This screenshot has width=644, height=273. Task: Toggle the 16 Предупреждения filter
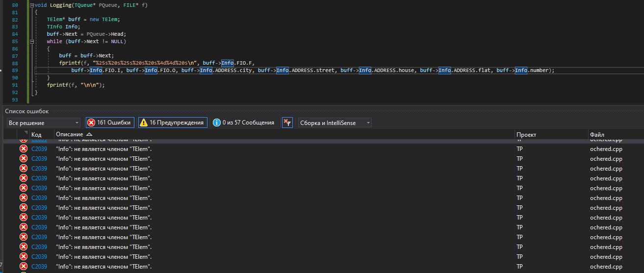pos(172,123)
